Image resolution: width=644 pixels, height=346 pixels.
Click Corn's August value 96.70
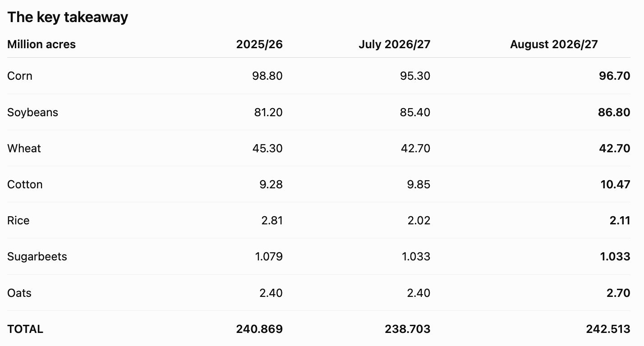pos(615,76)
